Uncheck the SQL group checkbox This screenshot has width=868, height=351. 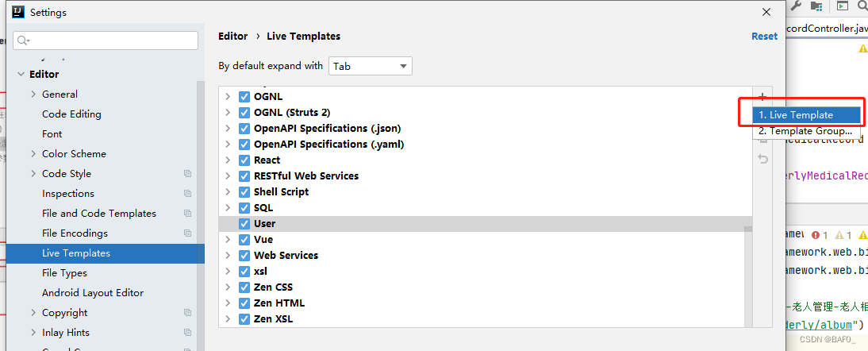(244, 208)
